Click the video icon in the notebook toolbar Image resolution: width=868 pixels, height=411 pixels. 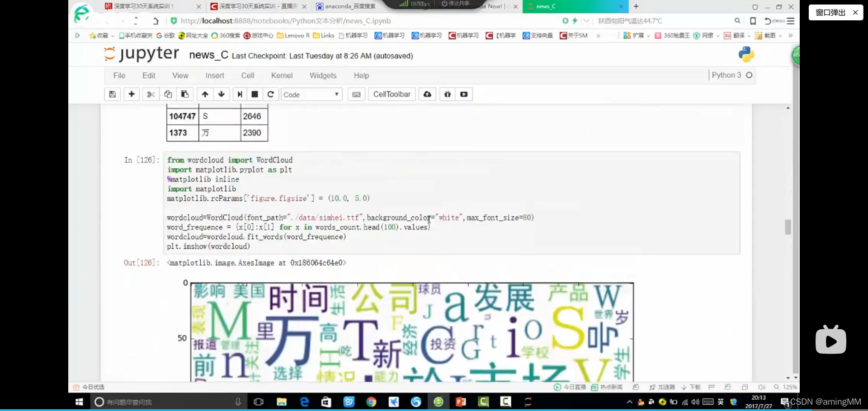[x=464, y=94]
